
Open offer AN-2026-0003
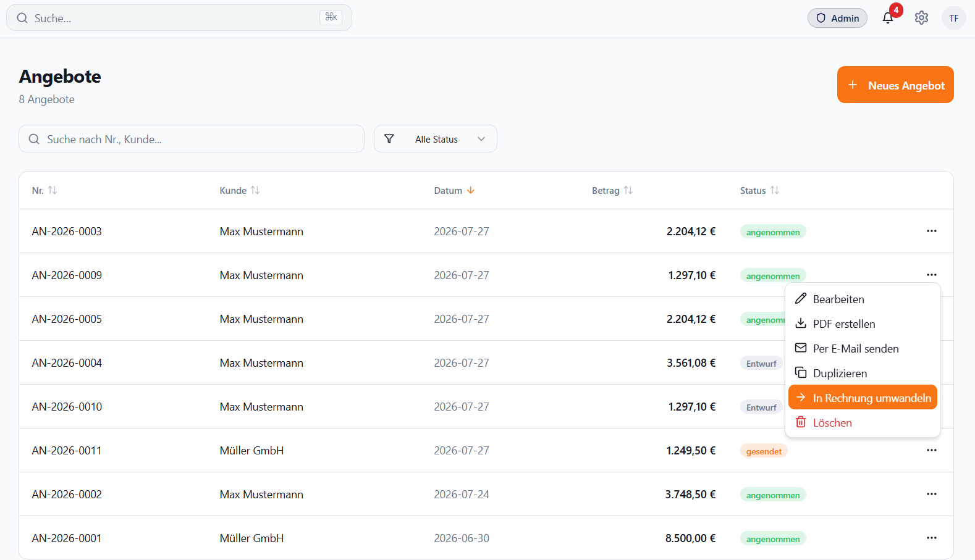click(x=67, y=232)
